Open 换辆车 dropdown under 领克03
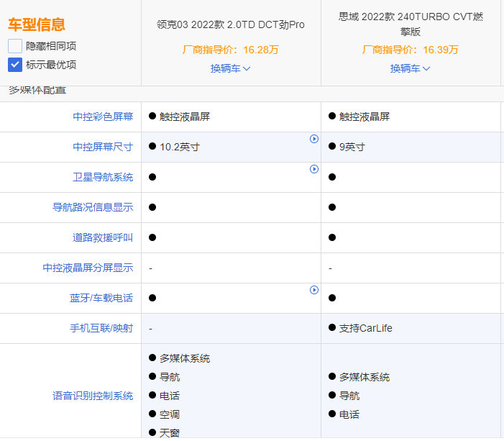 230,68
